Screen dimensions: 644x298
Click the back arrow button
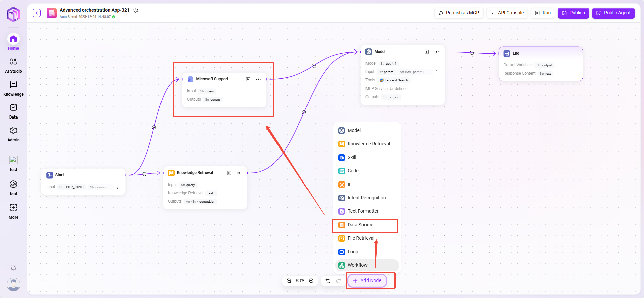click(x=37, y=13)
